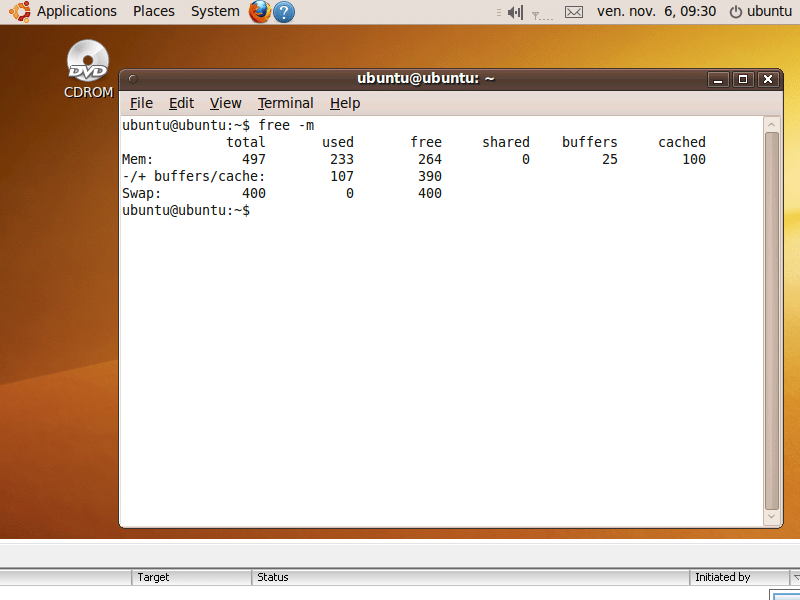Click the 'free -m' command text

coord(286,125)
